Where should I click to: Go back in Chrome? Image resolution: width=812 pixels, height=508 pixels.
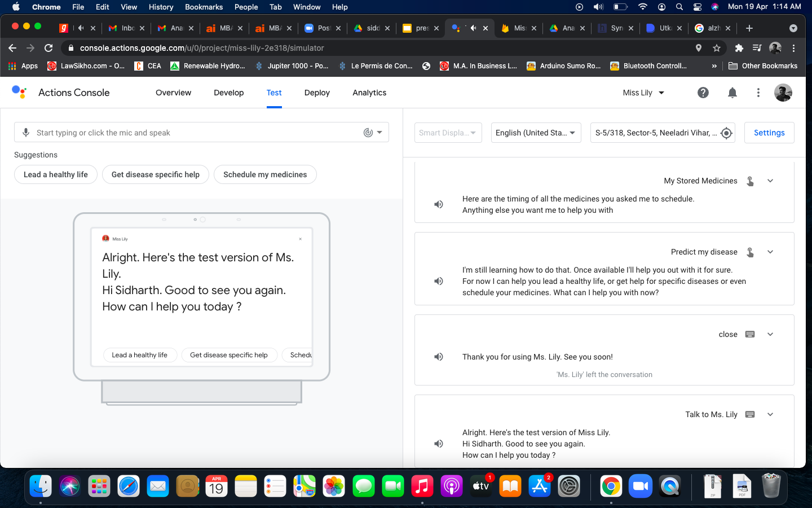pyautogui.click(x=12, y=48)
